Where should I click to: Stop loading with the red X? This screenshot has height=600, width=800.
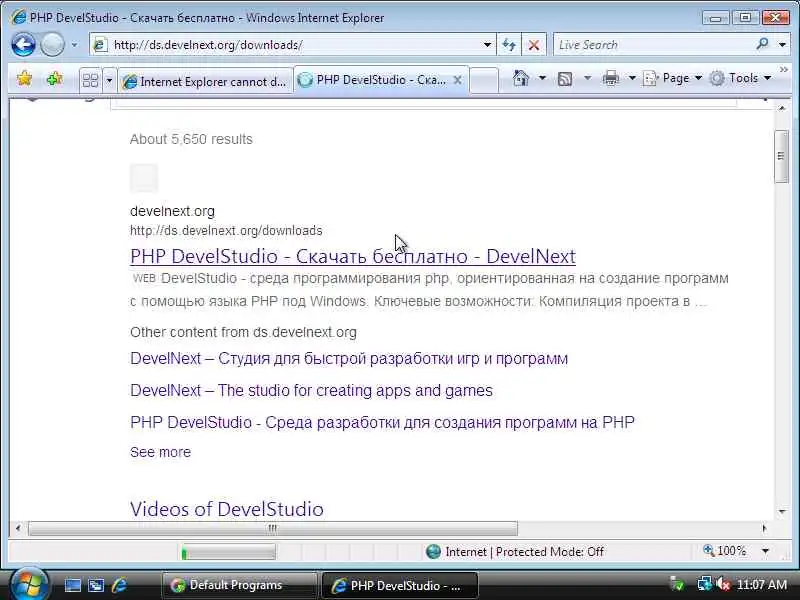(x=534, y=45)
